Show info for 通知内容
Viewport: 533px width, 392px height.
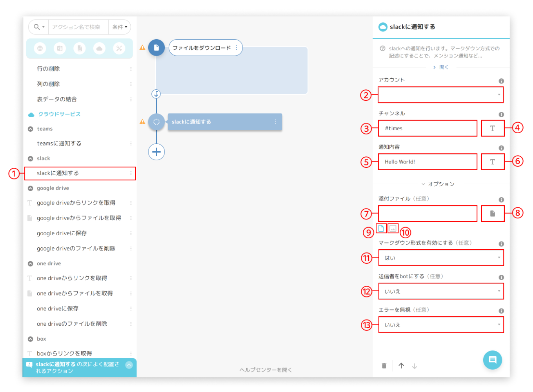501,148
